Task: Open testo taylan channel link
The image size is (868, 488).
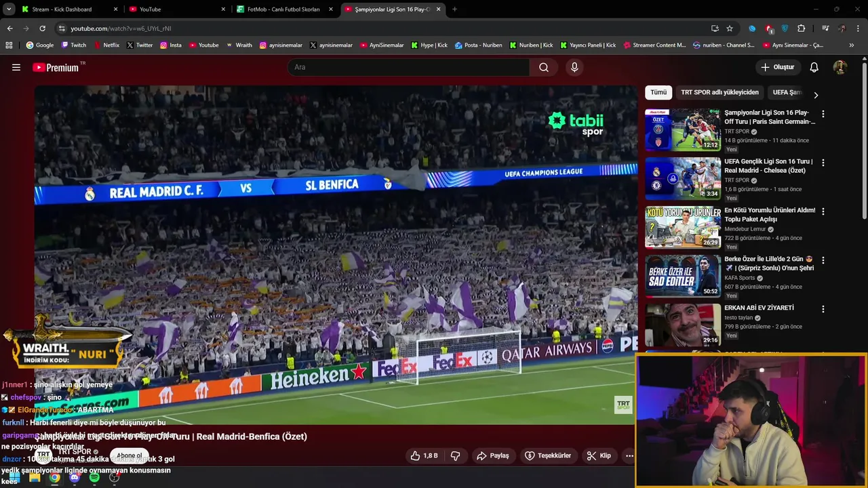Action: (x=738, y=318)
